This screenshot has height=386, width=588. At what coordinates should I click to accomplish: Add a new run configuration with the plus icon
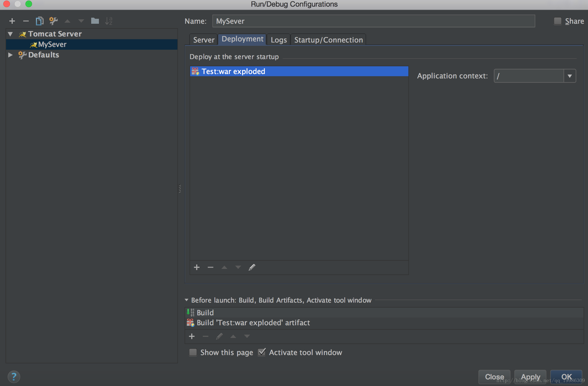[12, 21]
